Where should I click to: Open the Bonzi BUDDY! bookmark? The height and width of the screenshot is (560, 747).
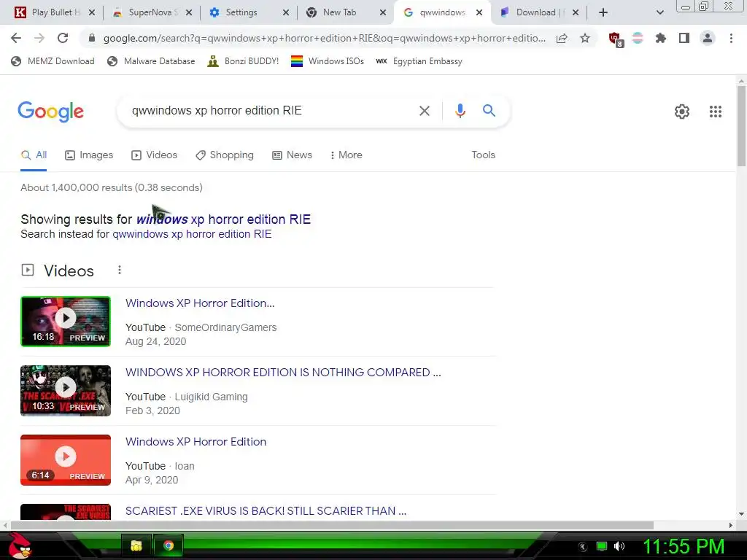(x=244, y=61)
